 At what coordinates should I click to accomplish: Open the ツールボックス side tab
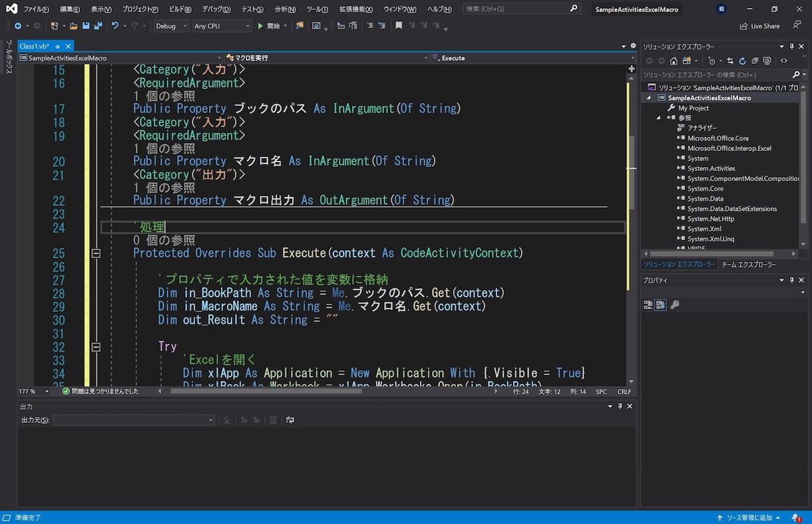tap(9, 56)
